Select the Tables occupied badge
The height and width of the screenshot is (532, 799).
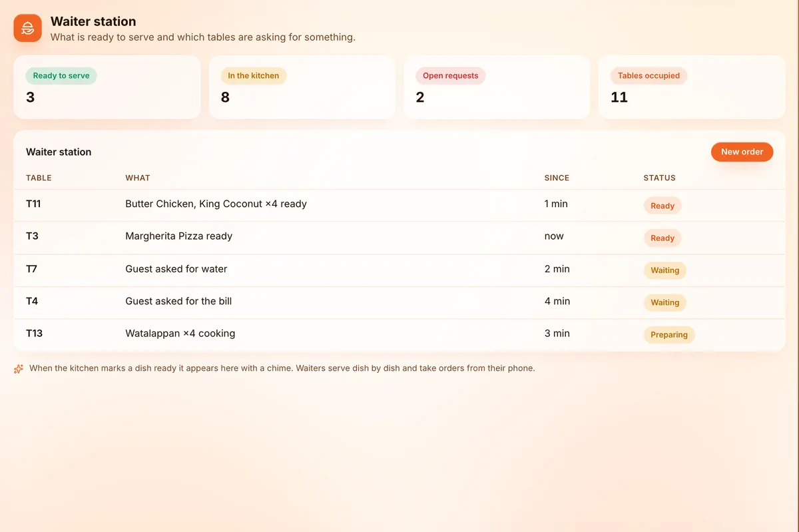click(x=649, y=76)
